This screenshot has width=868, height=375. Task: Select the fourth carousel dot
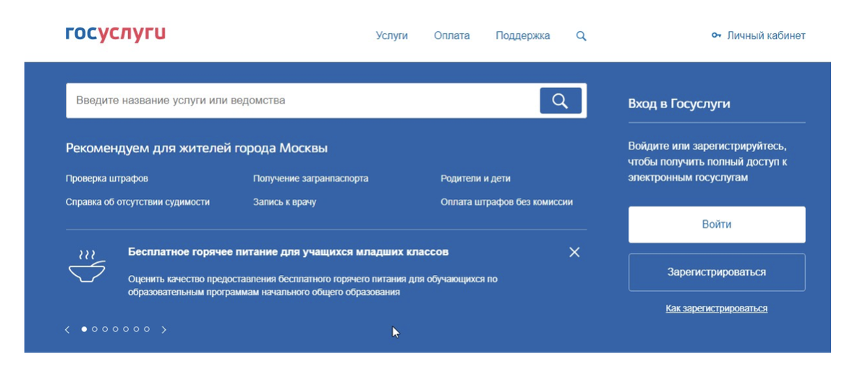click(115, 329)
